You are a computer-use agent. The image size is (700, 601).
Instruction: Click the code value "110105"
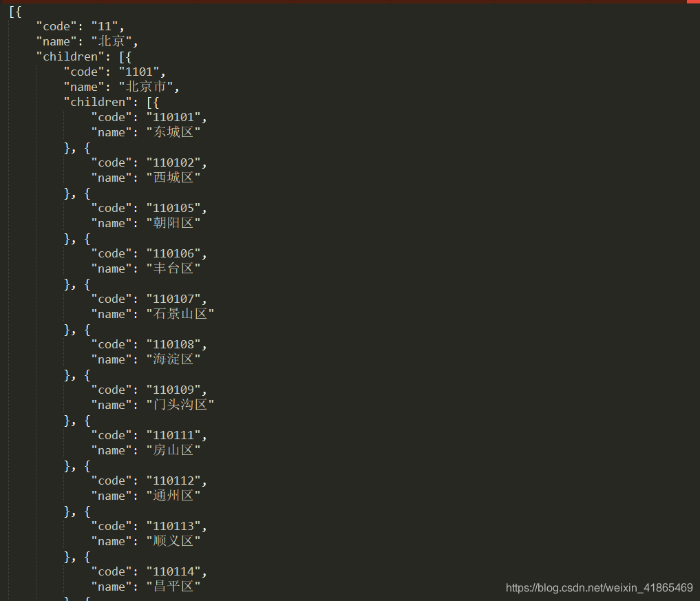click(x=173, y=209)
